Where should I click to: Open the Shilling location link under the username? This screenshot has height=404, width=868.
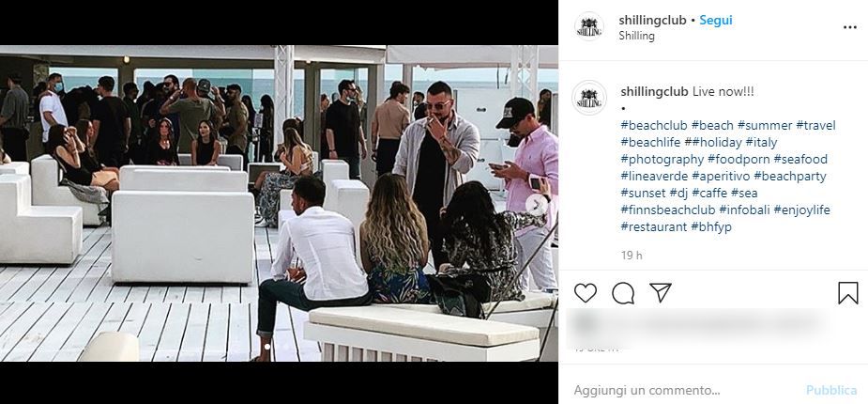tap(636, 36)
